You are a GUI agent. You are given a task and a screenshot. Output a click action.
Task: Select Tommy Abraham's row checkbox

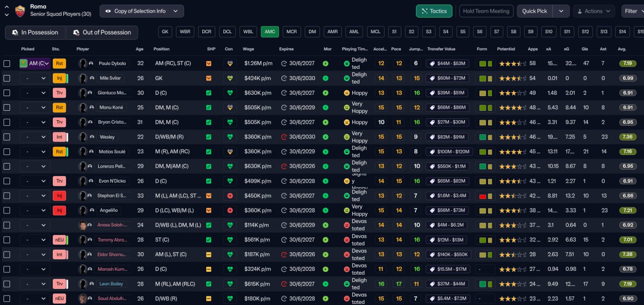(x=7, y=240)
